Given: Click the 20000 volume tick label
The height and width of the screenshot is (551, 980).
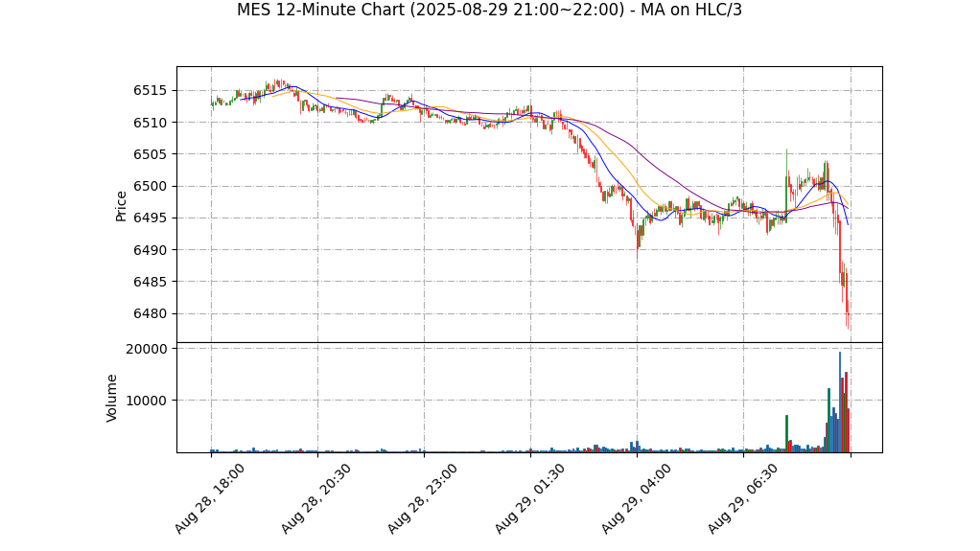Looking at the screenshot, I should point(147,349).
